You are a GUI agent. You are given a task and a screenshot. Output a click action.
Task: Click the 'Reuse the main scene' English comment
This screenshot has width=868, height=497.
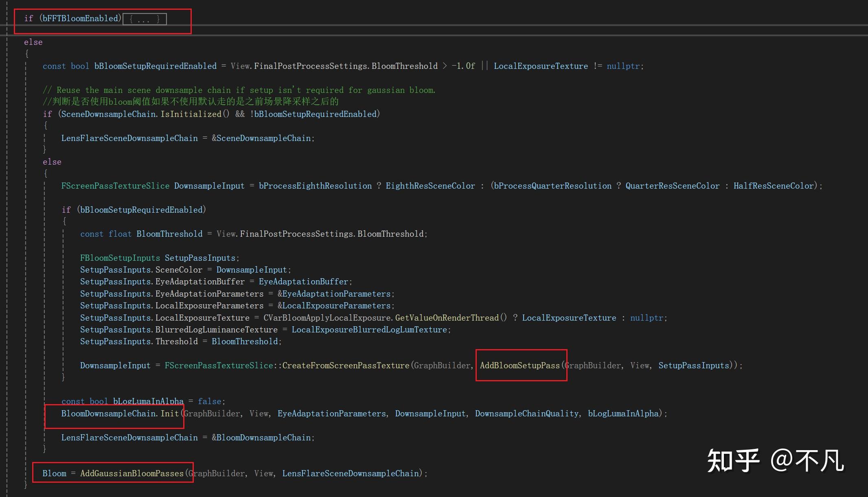click(239, 90)
